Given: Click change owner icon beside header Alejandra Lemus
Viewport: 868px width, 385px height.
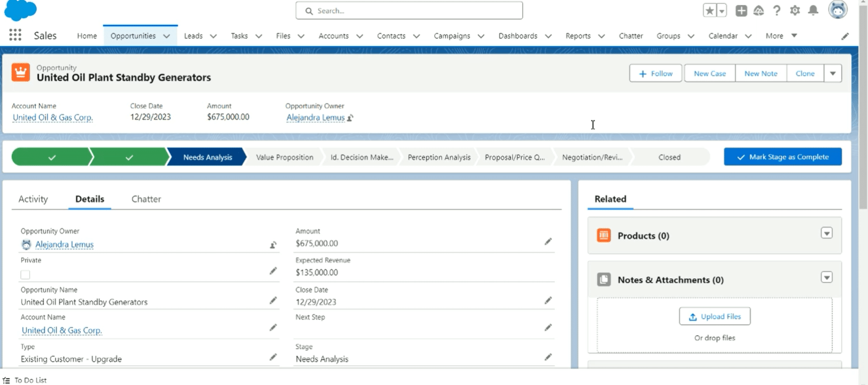Looking at the screenshot, I should pyautogui.click(x=350, y=118).
